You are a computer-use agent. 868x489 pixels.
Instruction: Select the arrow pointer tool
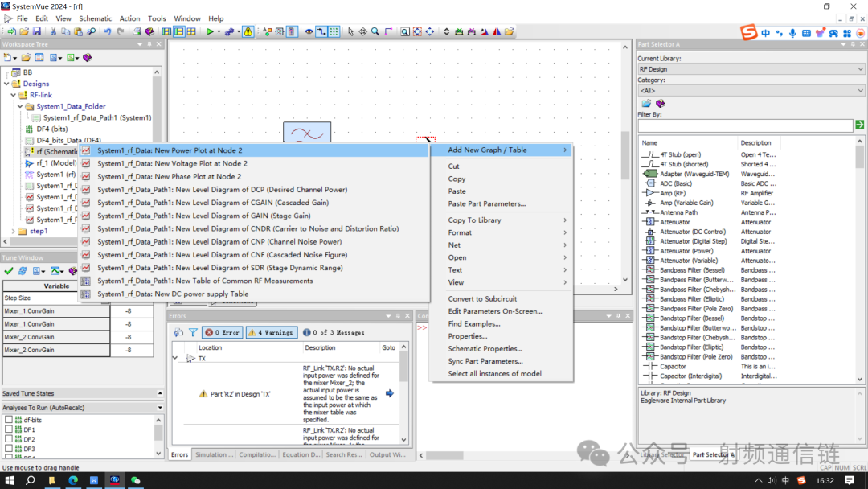(350, 31)
